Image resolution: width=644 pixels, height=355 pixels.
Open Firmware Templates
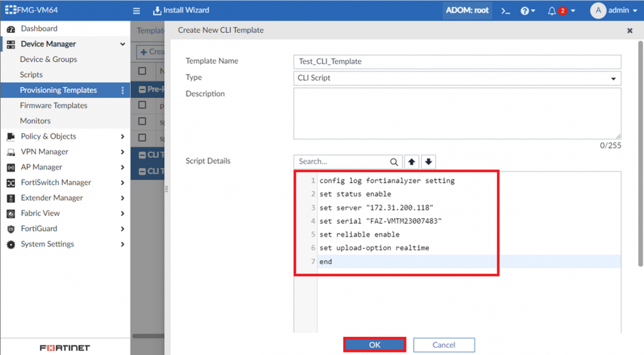point(54,105)
